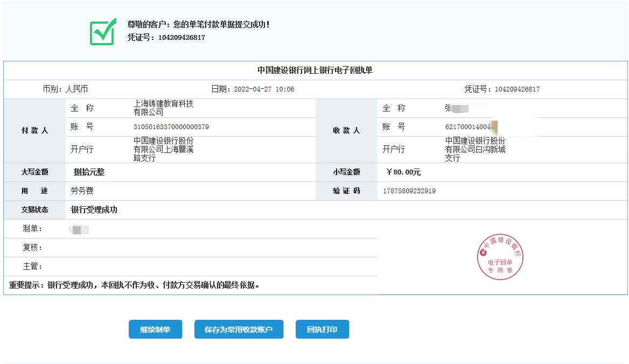The height and width of the screenshot is (364, 629).
Task: Select the top 凭证号 104209426817 text
Action: (166, 37)
